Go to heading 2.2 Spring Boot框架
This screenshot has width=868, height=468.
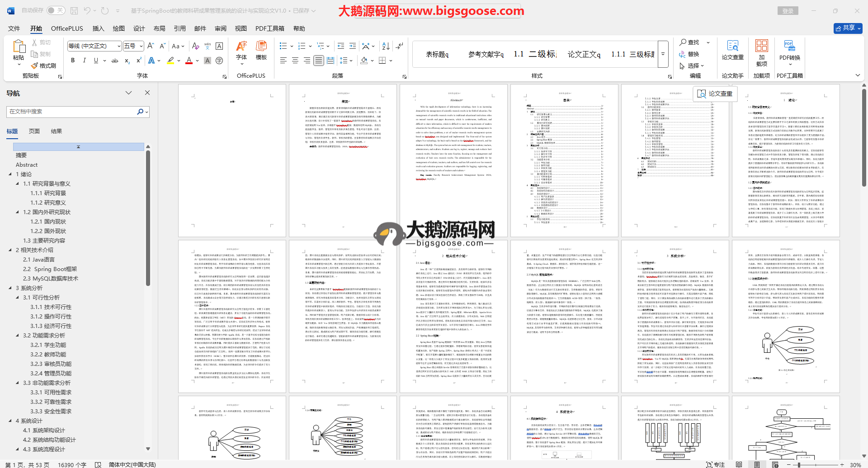[x=50, y=269]
